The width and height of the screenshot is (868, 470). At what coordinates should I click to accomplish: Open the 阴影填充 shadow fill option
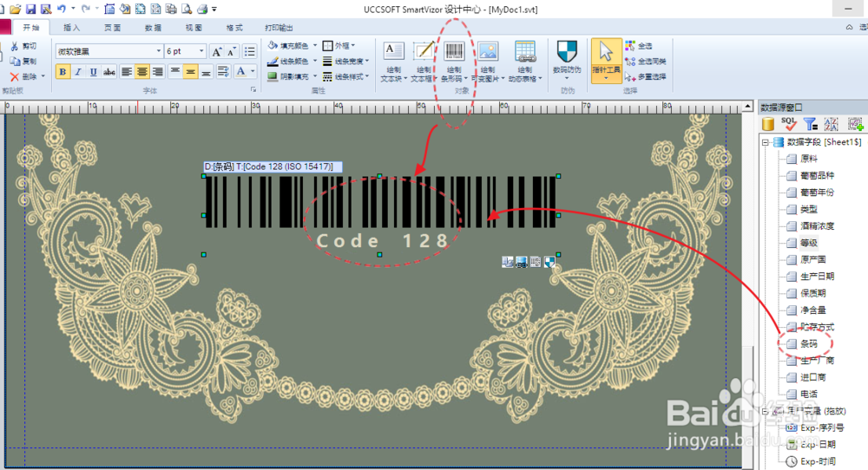[x=292, y=76]
